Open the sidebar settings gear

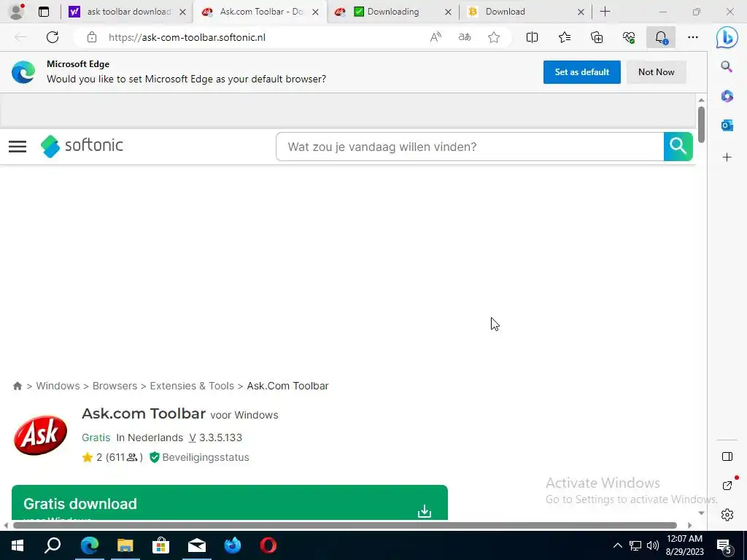[727, 515]
